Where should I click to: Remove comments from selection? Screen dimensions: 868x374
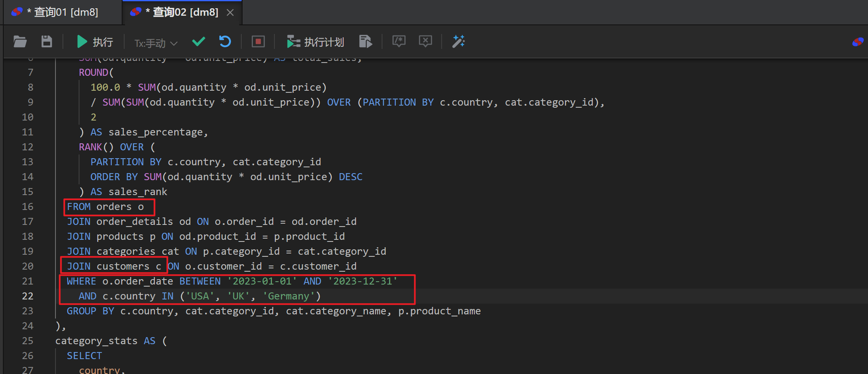[425, 41]
